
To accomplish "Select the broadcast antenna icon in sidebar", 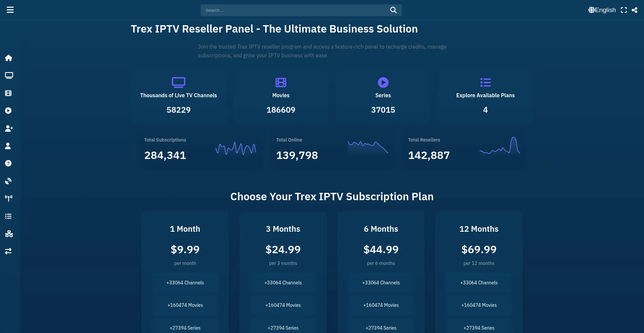I will (9, 198).
